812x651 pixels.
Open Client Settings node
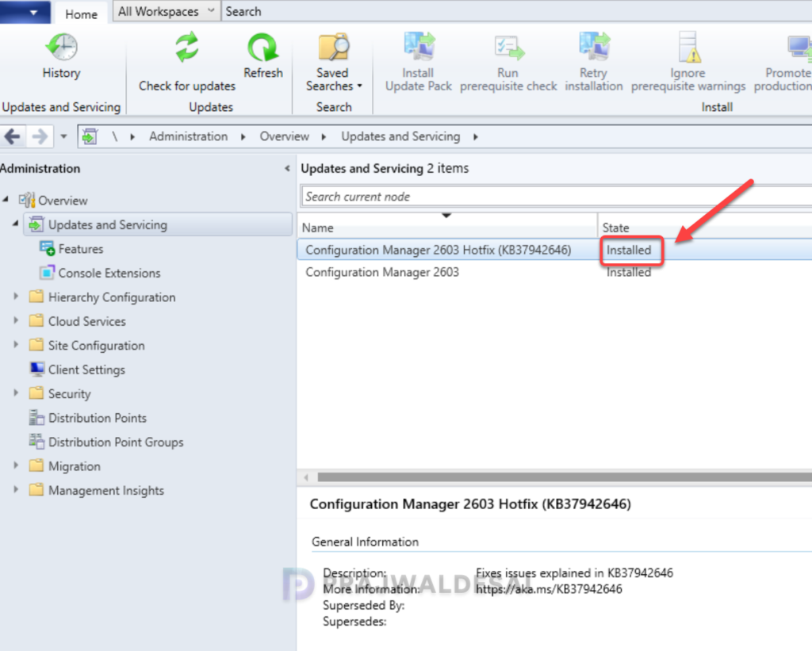click(86, 370)
